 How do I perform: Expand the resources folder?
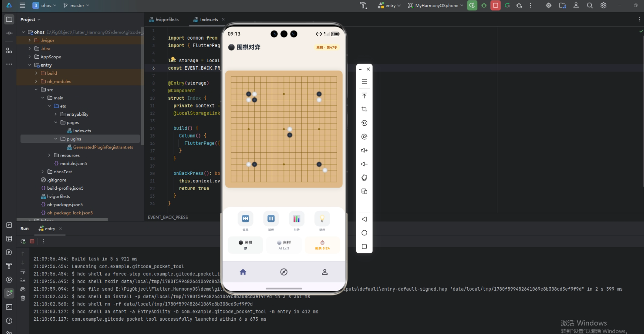tap(49, 155)
